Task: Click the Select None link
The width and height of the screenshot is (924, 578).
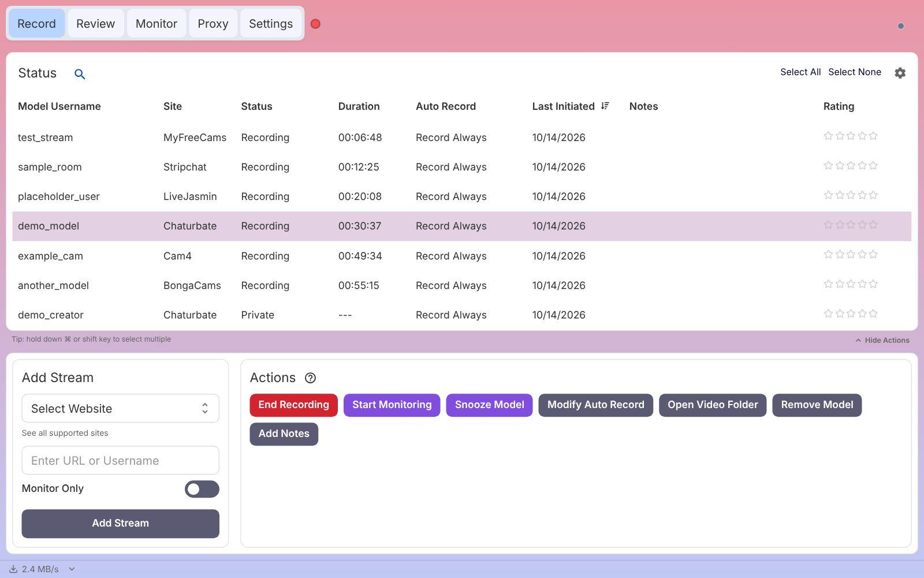Action: (x=854, y=72)
